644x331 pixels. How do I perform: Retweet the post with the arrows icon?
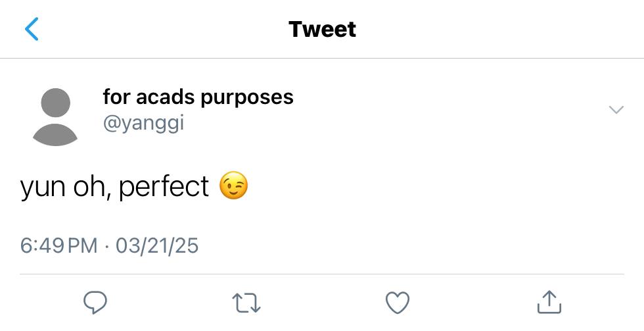[x=246, y=303]
